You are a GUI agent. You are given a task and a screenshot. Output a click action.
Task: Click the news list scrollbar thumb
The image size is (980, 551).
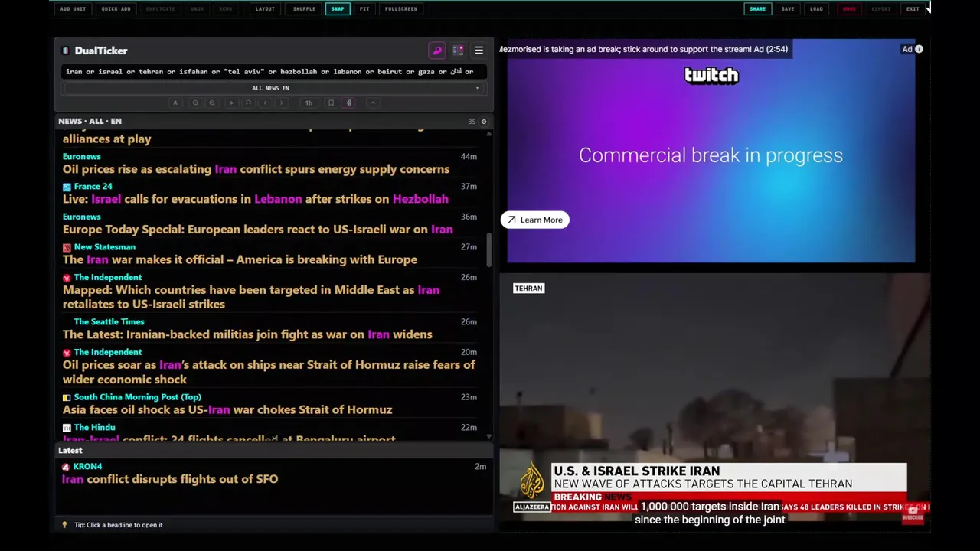(x=488, y=249)
